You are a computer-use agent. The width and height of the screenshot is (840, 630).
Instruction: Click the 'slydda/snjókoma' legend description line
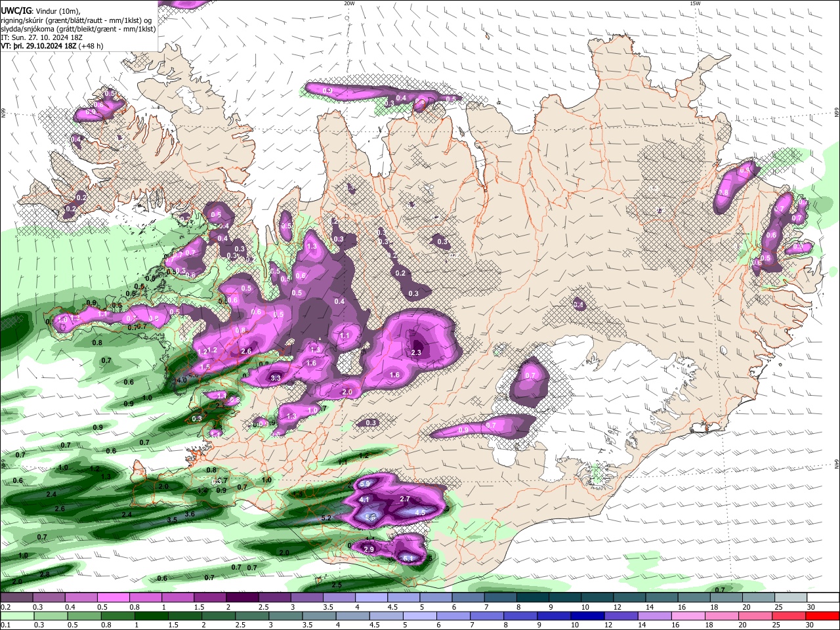click(78, 29)
